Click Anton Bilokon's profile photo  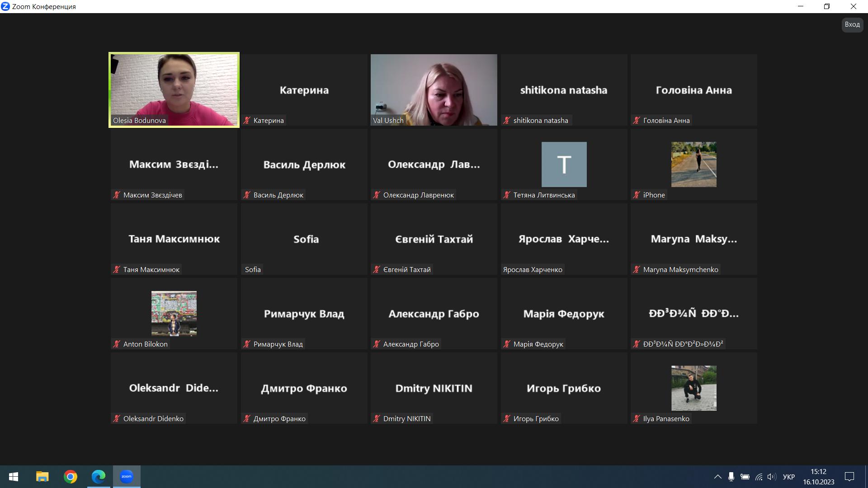coord(174,314)
